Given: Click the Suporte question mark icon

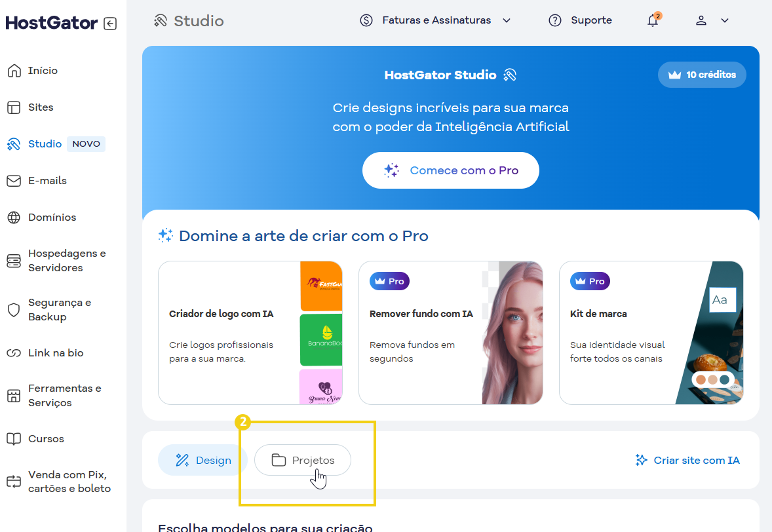Looking at the screenshot, I should [x=555, y=20].
